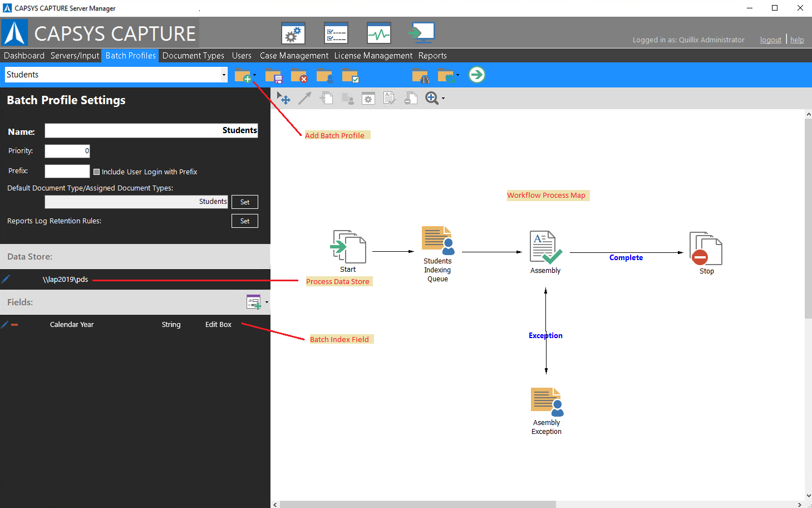Click the add user queue workflow icon
The height and width of the screenshot is (508, 812).
tap(347, 99)
